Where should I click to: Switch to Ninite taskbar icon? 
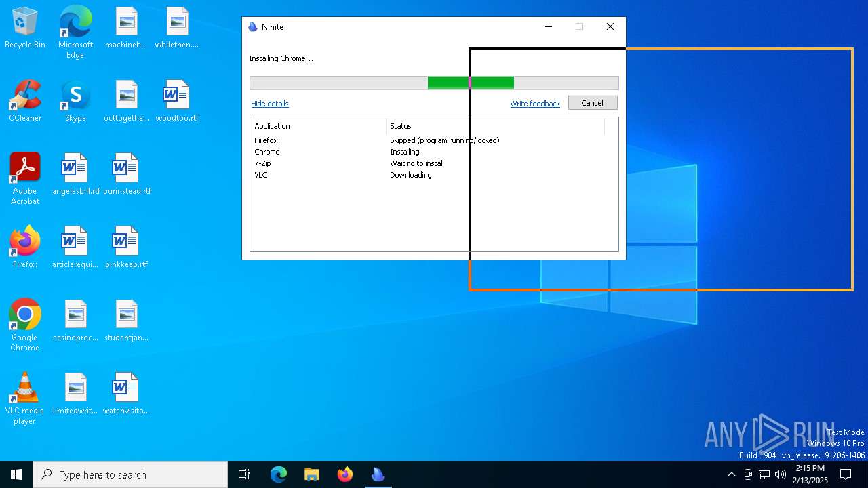[378, 474]
